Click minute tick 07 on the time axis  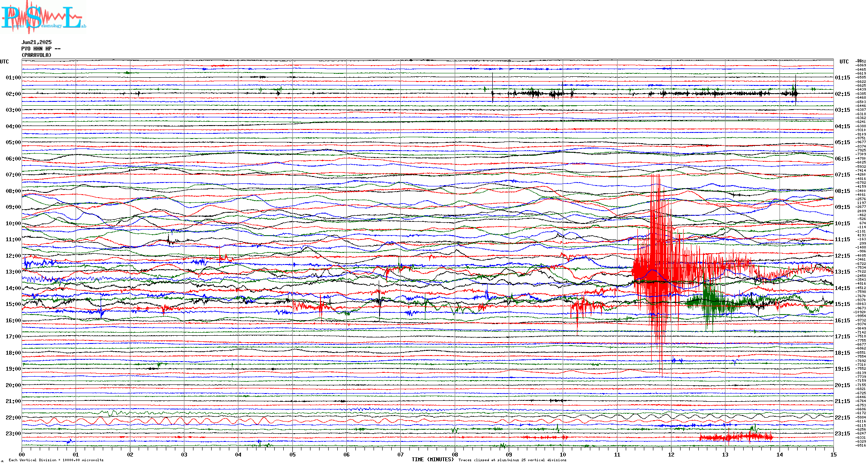coord(401,454)
